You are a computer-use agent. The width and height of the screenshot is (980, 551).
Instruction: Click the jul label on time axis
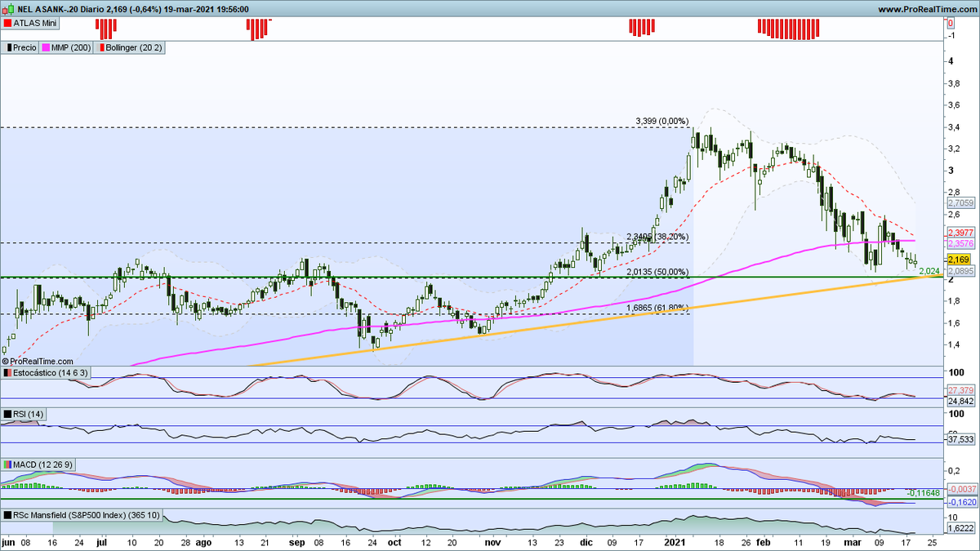pos(103,541)
